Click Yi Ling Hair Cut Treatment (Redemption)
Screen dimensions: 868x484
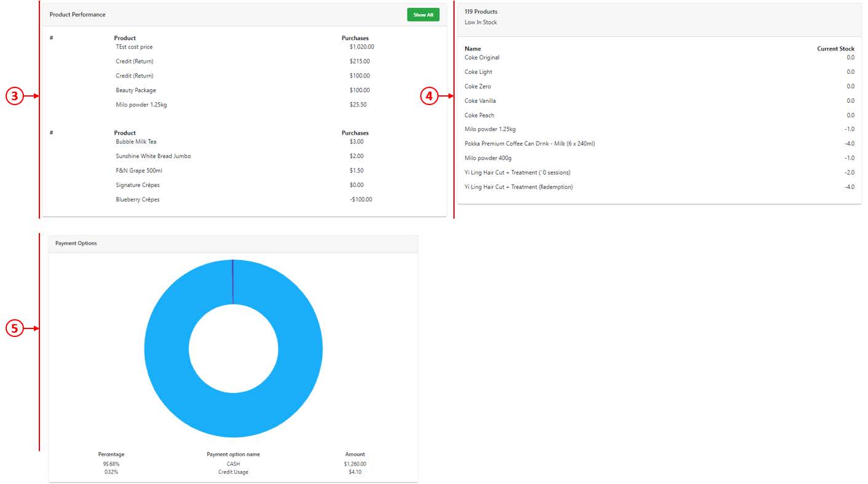click(x=519, y=187)
